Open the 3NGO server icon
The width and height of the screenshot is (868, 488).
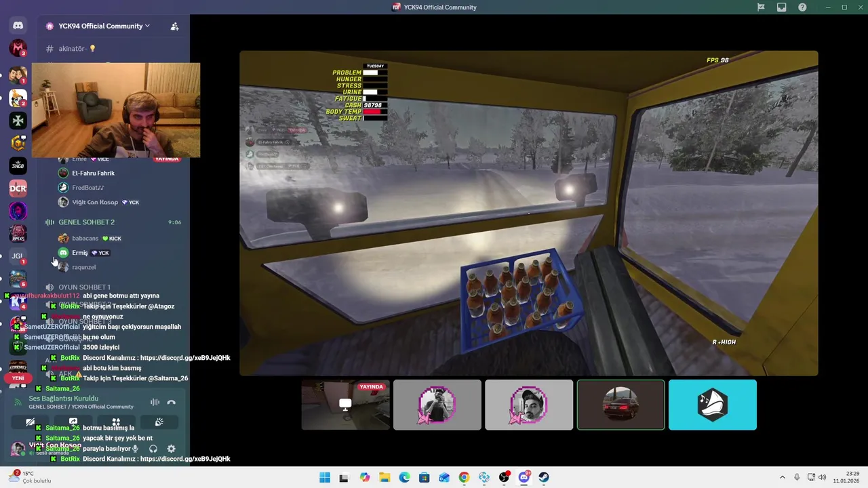pos(18,165)
